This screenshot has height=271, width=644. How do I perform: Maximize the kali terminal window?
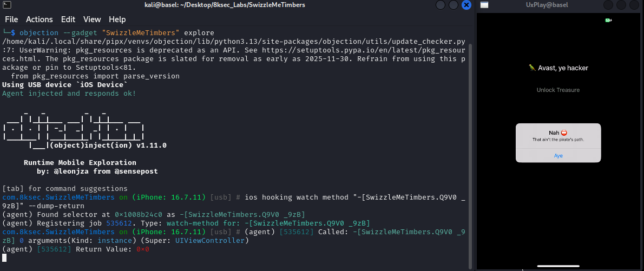tap(453, 5)
